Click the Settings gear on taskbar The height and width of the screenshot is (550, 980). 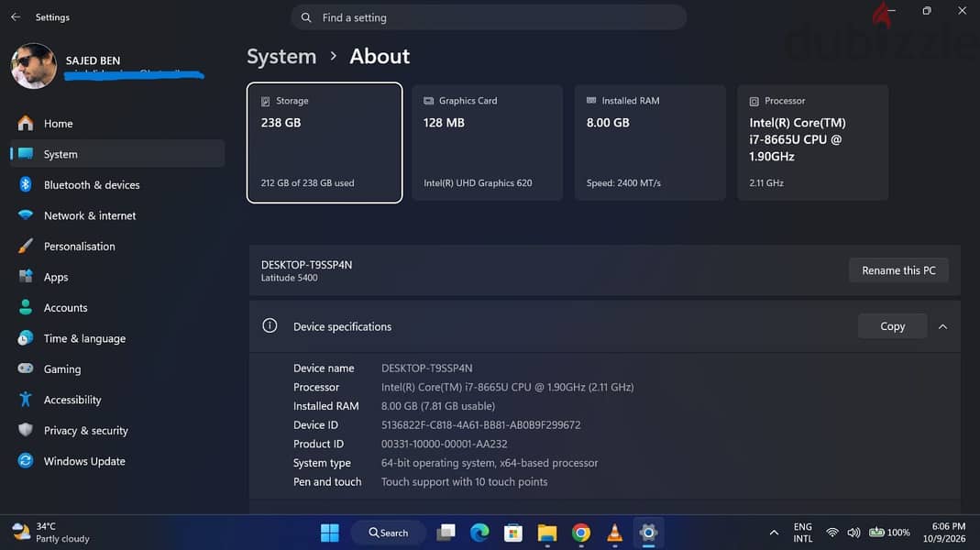pos(648,533)
